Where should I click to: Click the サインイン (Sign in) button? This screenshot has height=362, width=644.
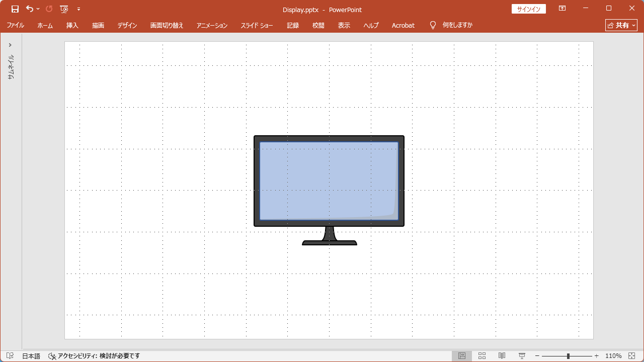(x=528, y=9)
